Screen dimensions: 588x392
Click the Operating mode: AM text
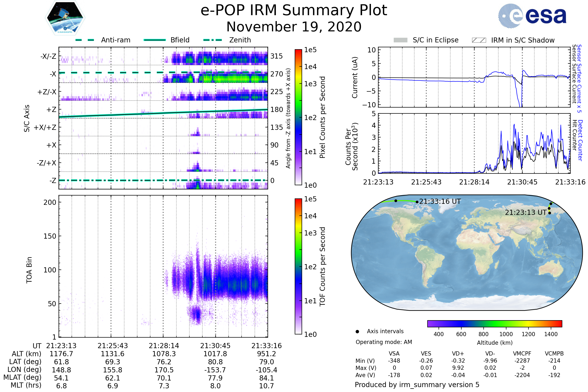pyautogui.click(x=383, y=342)
